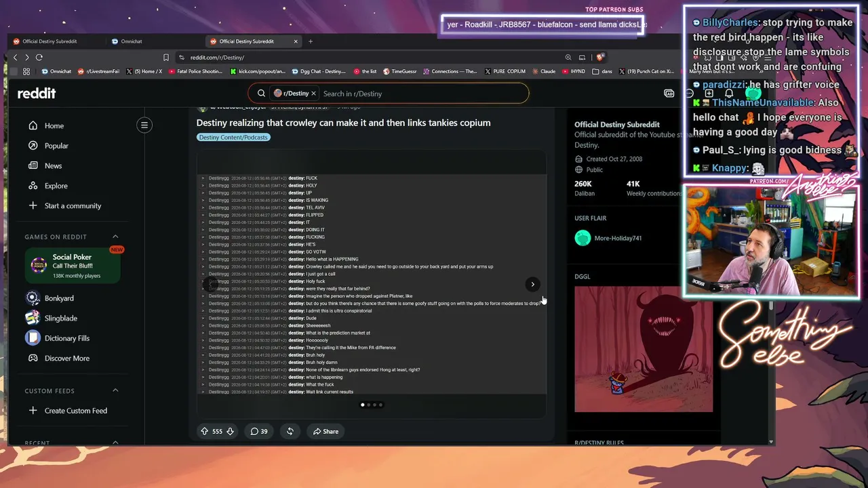Viewport: 868px width, 488px height.
Task: Open Omnichat bookmark
Action: [56, 71]
